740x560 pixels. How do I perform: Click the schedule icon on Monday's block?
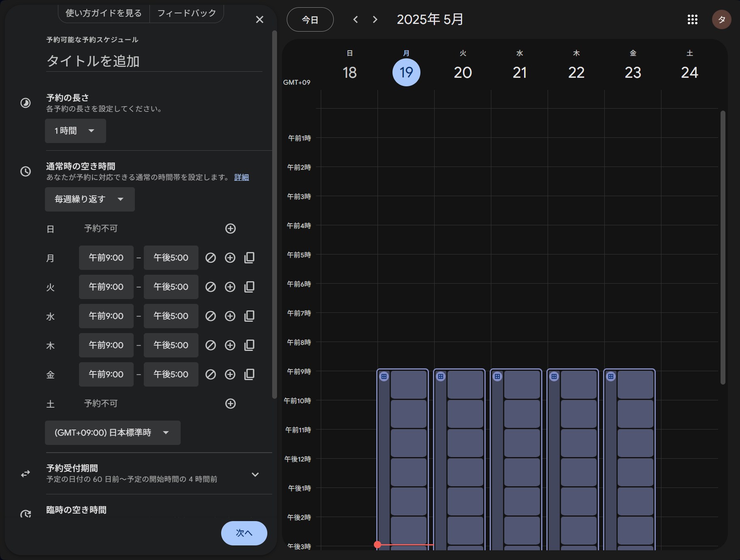click(384, 376)
